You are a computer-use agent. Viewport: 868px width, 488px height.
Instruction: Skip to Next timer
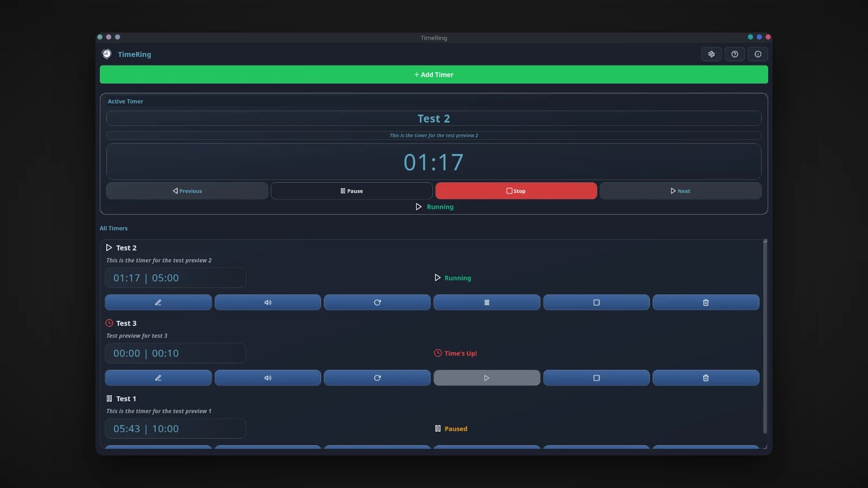click(680, 191)
